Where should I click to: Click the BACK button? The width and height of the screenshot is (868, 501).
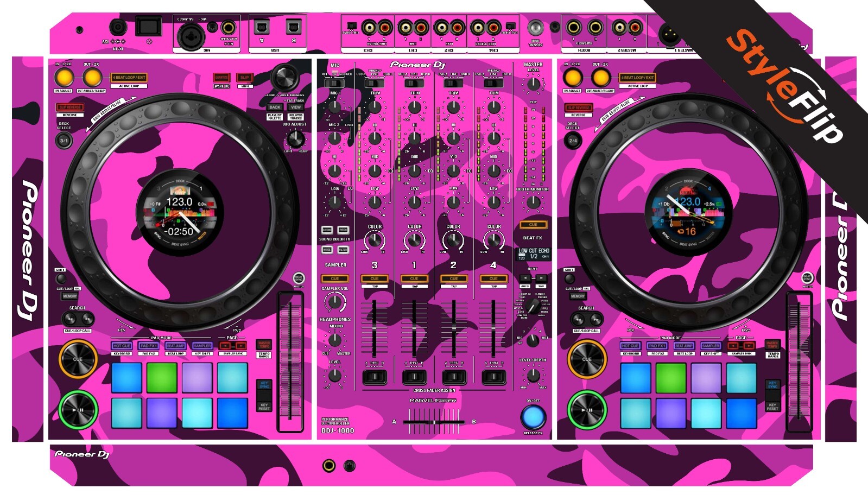point(275,107)
